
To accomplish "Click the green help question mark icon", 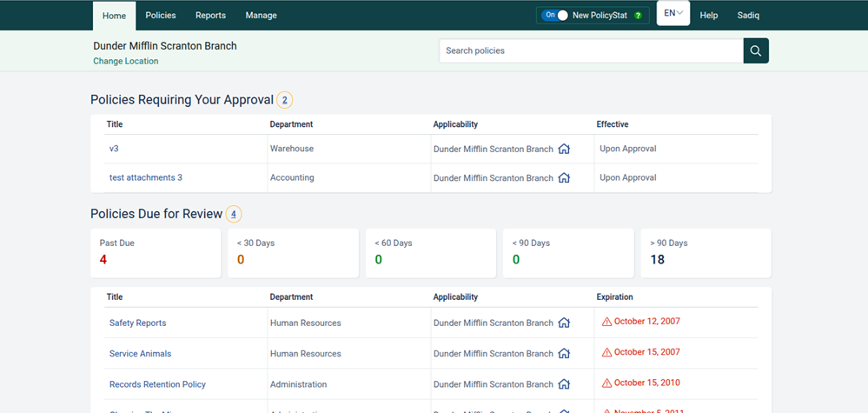I will [638, 16].
